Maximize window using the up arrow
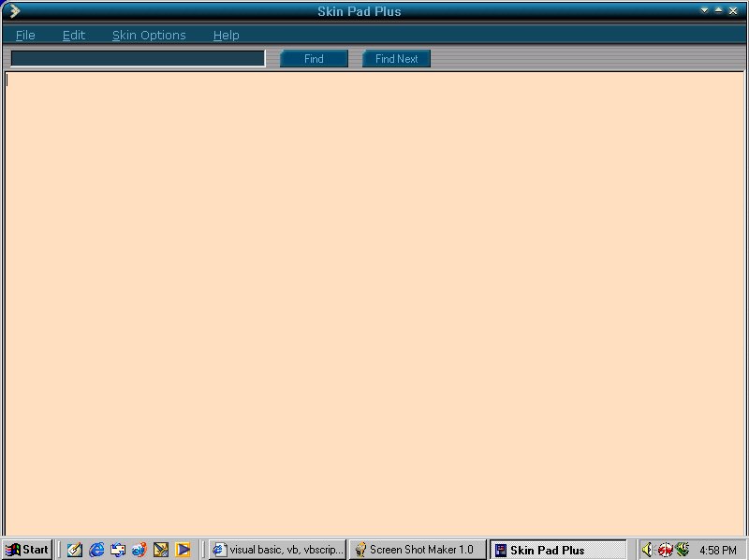 (718, 10)
